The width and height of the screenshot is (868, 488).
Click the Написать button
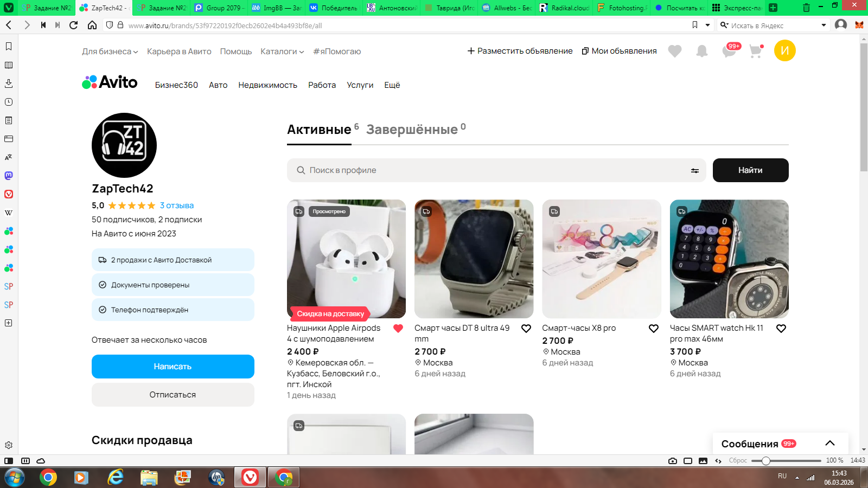click(173, 367)
